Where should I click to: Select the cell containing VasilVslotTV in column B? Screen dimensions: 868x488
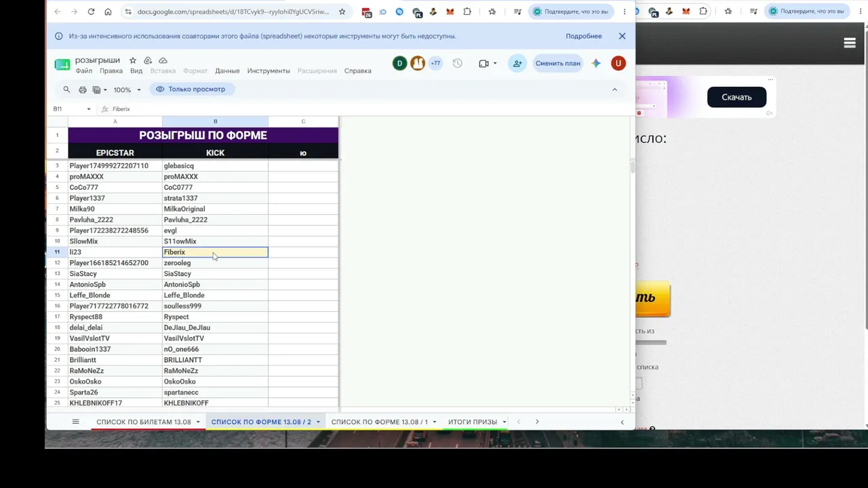pyautogui.click(x=215, y=338)
